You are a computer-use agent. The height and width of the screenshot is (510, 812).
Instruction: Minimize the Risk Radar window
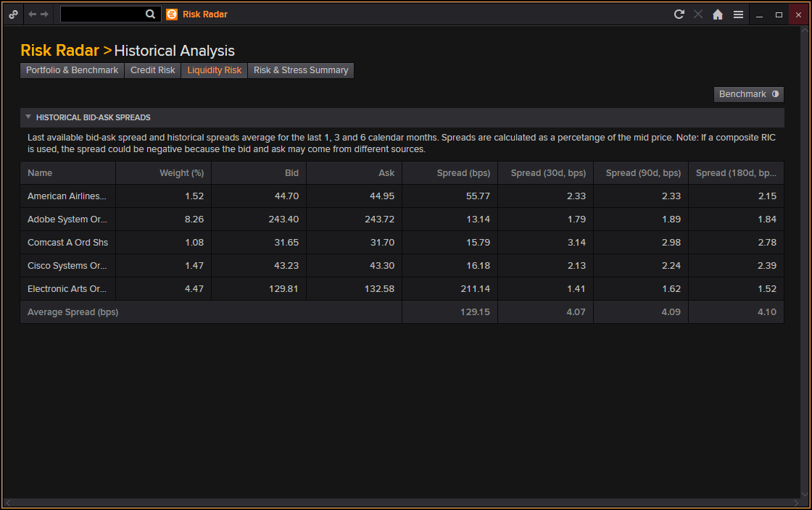click(760, 15)
